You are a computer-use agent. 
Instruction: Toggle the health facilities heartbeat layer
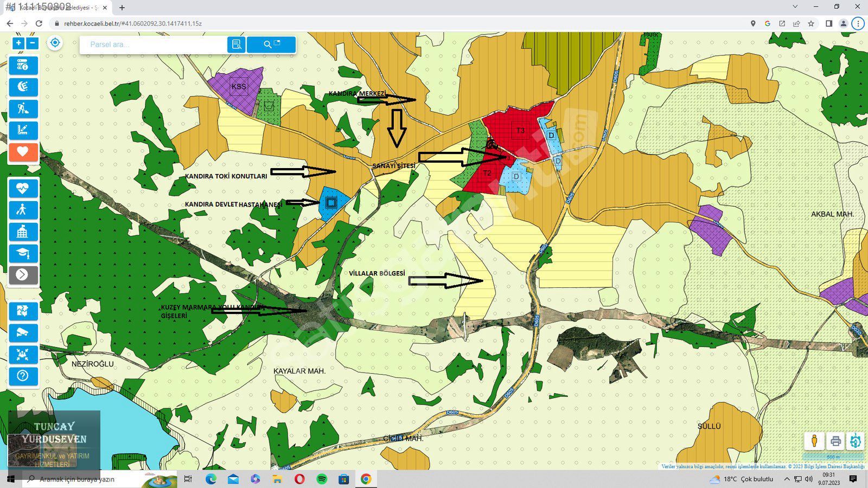23,189
